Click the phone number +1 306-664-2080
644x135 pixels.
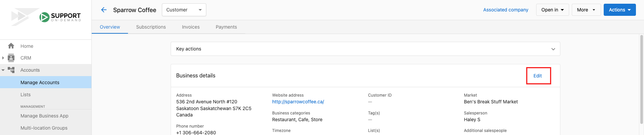click(x=196, y=133)
